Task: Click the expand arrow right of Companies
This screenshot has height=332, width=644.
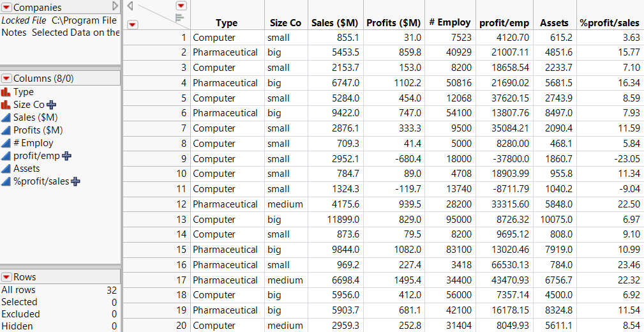Action: pyautogui.click(x=115, y=6)
